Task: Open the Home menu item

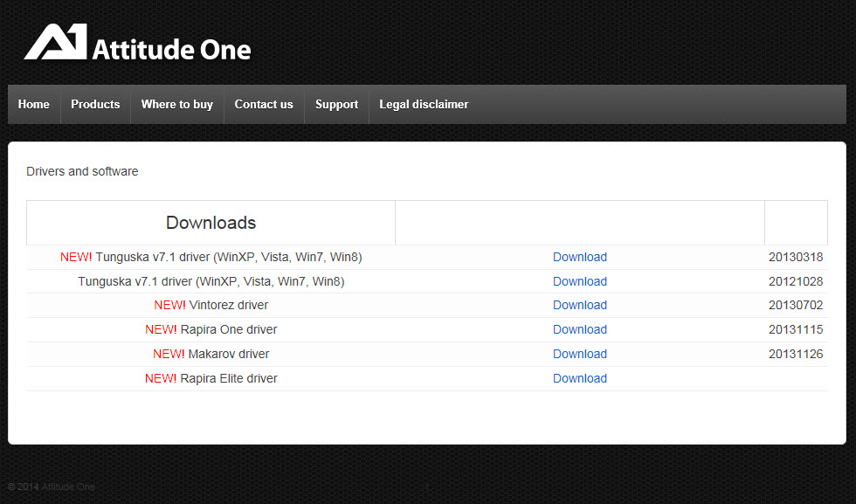Action: click(34, 104)
